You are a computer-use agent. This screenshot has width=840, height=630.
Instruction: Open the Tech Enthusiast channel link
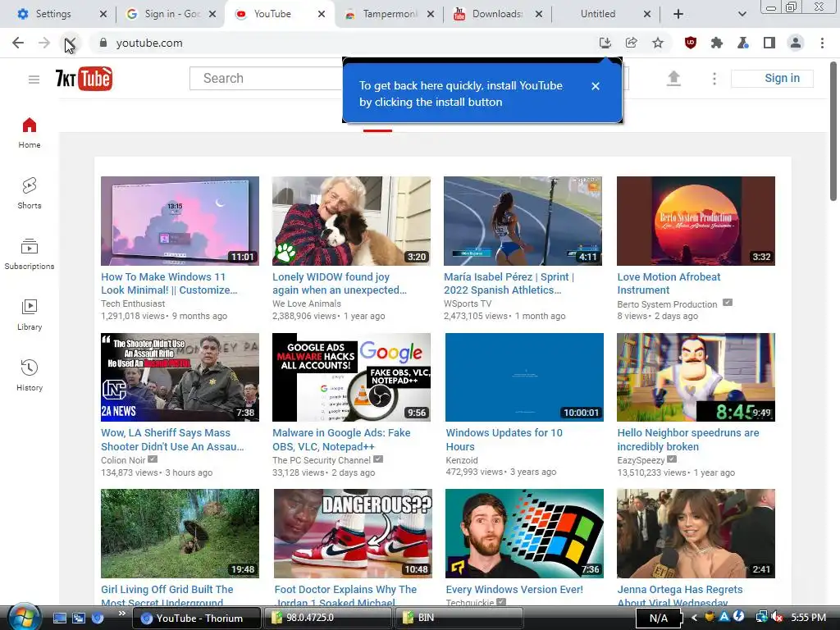click(133, 304)
